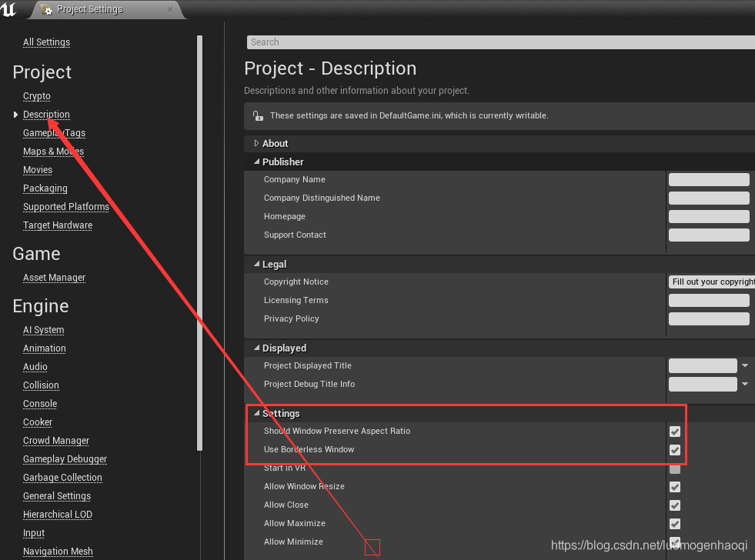Click the Unreal Engine logo icon
755x560 pixels.
8,9
